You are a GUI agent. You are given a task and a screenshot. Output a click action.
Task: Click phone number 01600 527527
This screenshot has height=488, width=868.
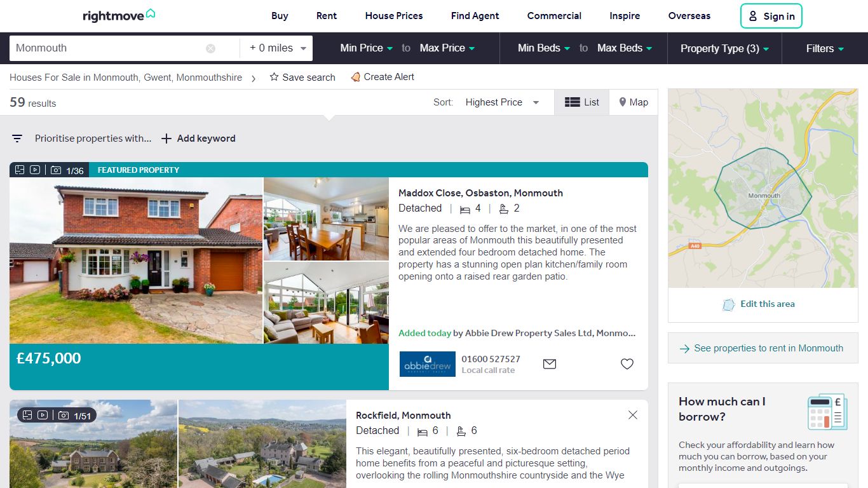pos(491,359)
